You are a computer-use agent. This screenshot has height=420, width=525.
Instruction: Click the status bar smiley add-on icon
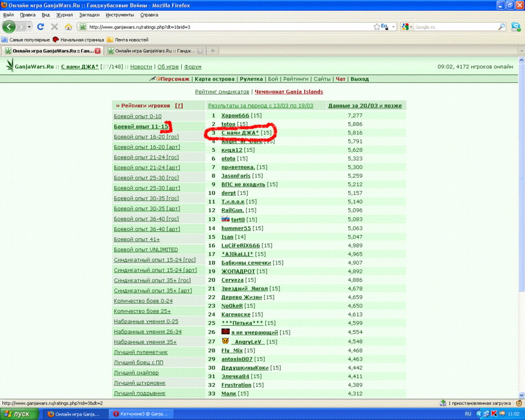[519, 403]
